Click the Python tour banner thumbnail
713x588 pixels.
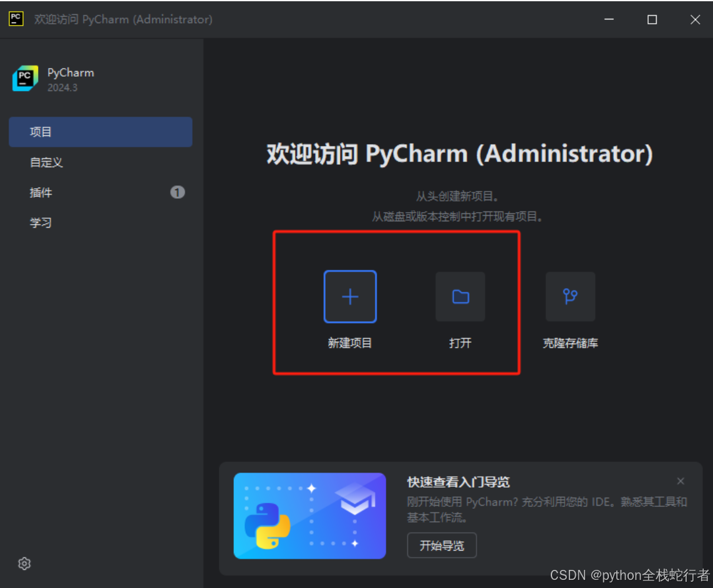click(309, 516)
